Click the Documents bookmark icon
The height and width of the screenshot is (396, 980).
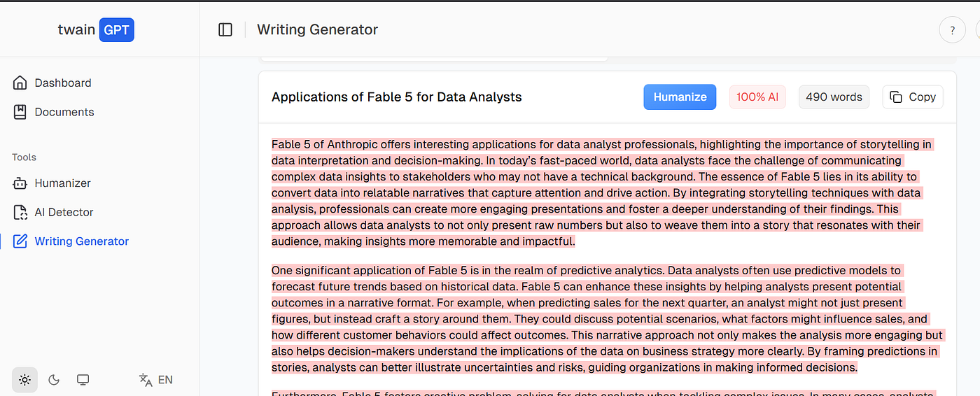pyautogui.click(x=20, y=112)
